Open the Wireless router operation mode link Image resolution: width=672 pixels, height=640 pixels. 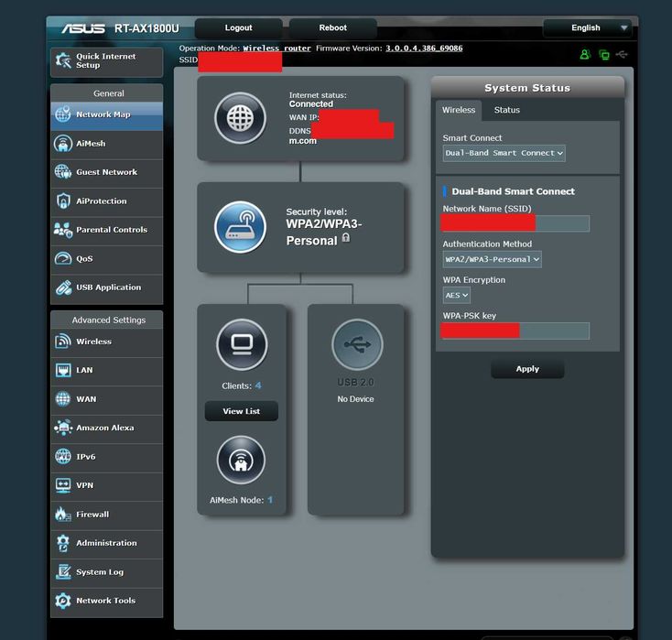click(276, 49)
